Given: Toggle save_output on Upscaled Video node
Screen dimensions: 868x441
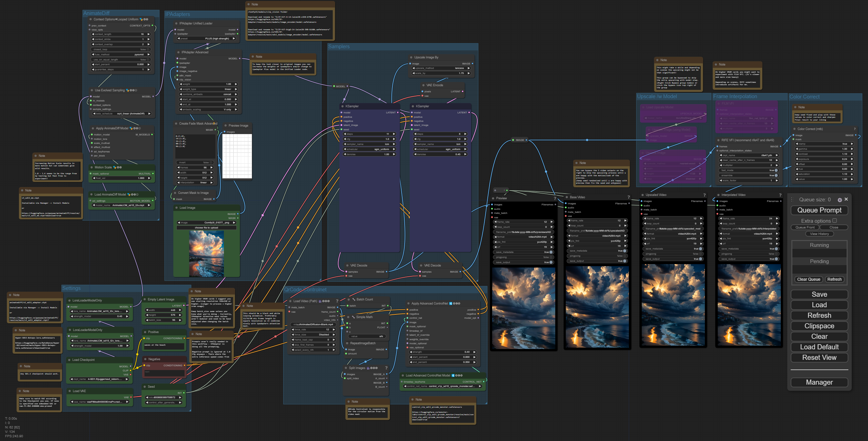Looking at the screenshot, I should pyautogui.click(x=700, y=259).
